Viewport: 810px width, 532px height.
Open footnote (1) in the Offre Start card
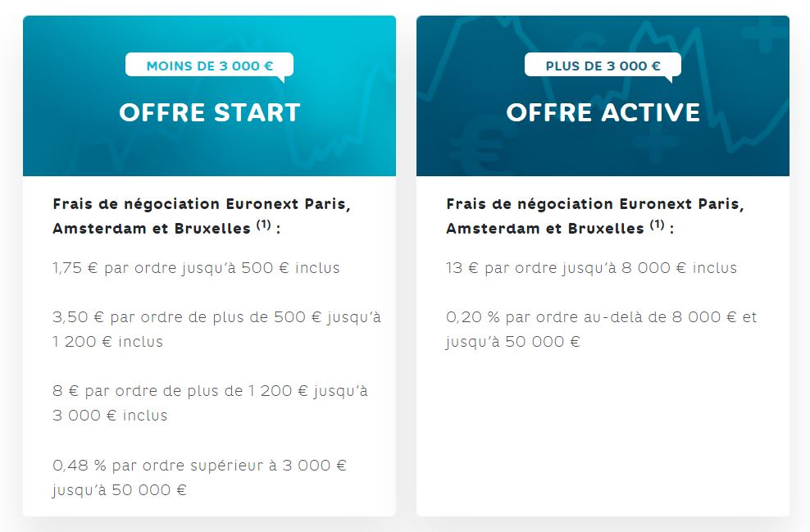(x=263, y=225)
